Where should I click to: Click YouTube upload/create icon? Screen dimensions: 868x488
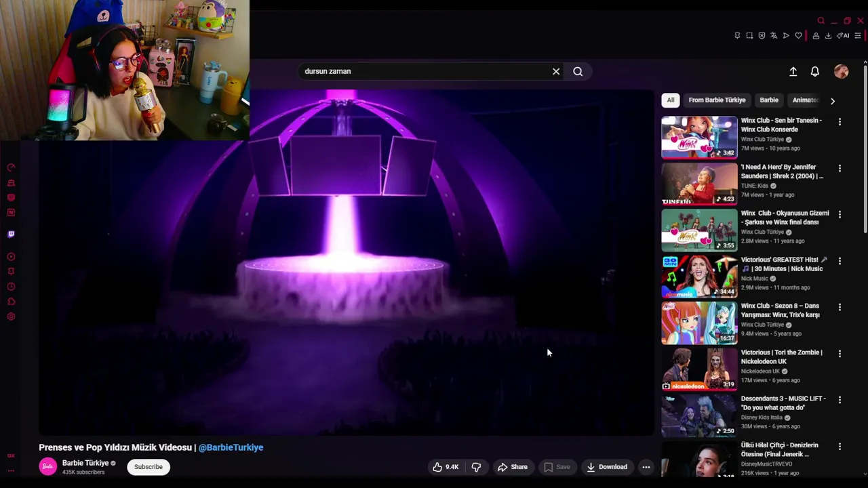(x=793, y=71)
